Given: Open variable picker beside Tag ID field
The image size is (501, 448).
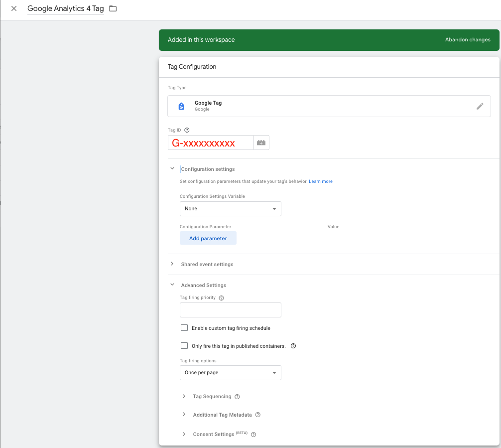Looking at the screenshot, I should pos(261,143).
